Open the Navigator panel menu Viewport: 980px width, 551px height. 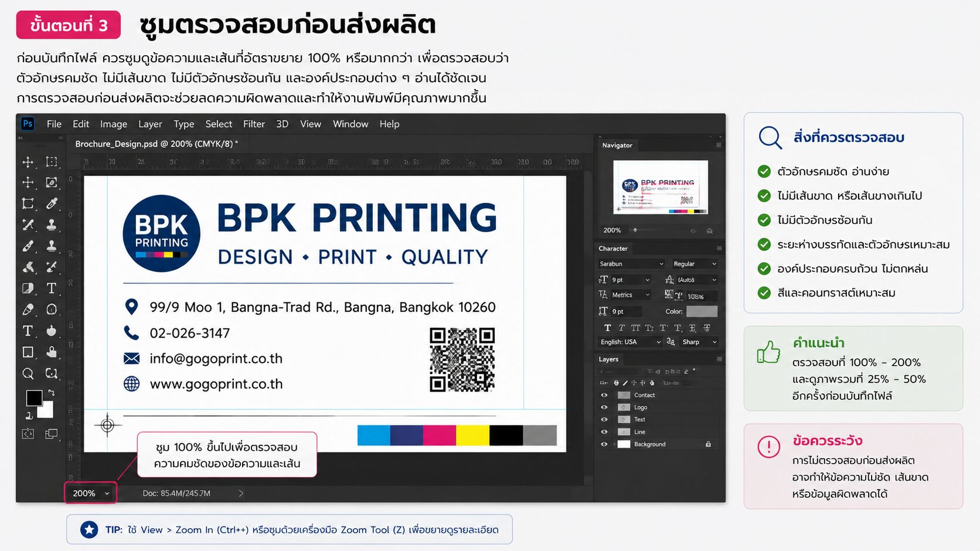click(x=719, y=145)
